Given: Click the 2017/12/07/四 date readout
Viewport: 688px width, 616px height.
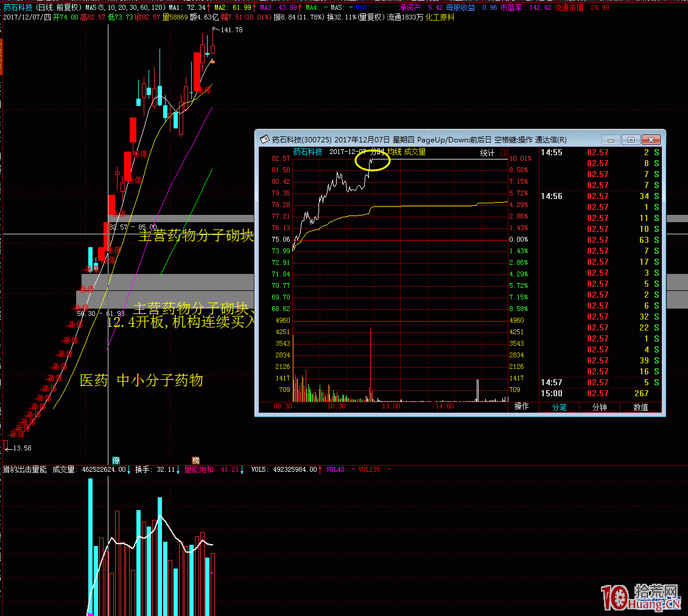Looking at the screenshot, I should pyautogui.click(x=27, y=18).
